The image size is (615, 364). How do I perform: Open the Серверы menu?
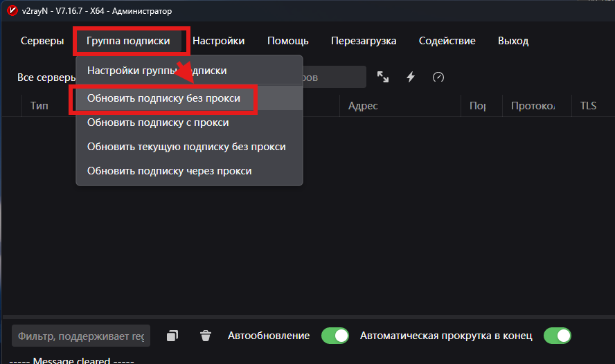click(x=42, y=41)
